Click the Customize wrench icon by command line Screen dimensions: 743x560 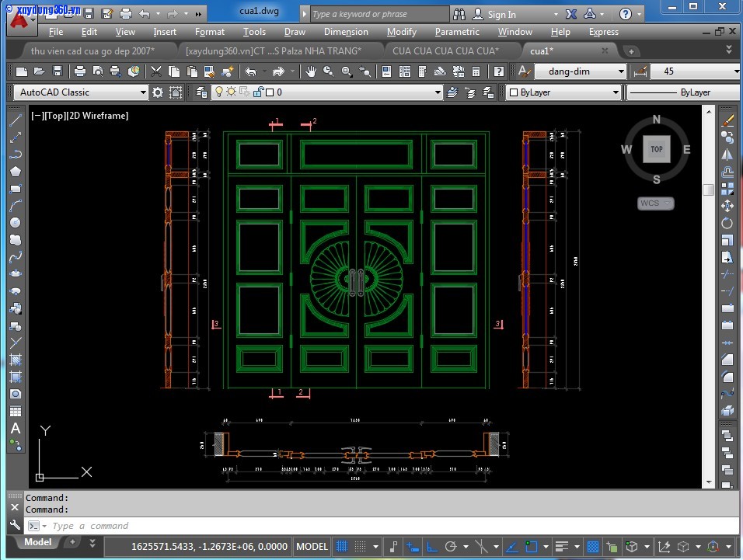(15, 526)
